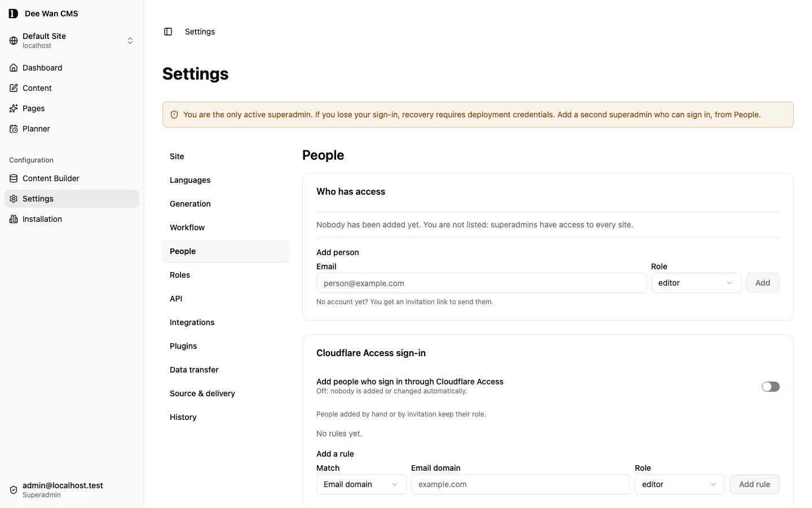Open the Role dropdown in Add a rule
The width and height of the screenshot is (812, 508).
pyautogui.click(x=679, y=484)
